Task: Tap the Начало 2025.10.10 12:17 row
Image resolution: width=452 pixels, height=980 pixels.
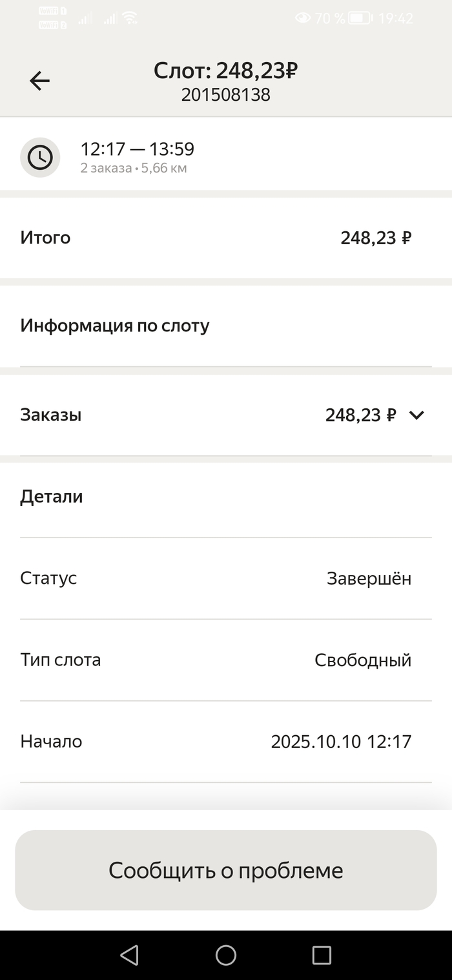Action: pos(226,742)
